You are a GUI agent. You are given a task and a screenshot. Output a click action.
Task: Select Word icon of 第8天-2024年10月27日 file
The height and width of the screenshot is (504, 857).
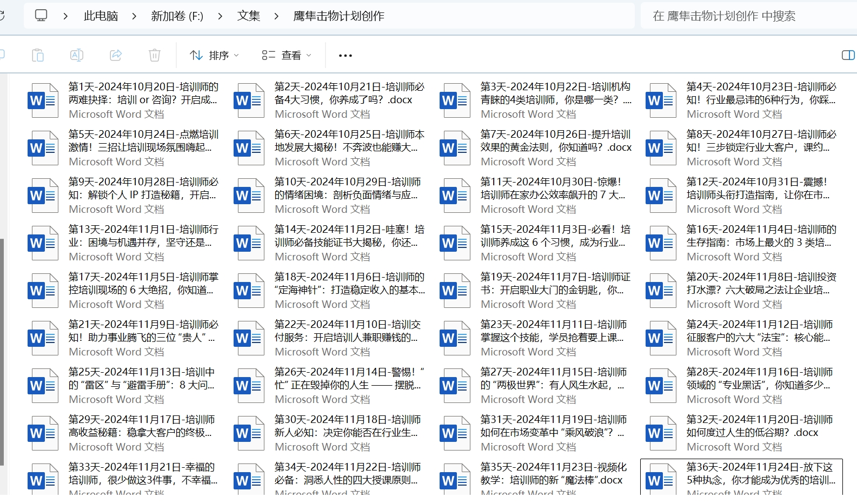[661, 148]
